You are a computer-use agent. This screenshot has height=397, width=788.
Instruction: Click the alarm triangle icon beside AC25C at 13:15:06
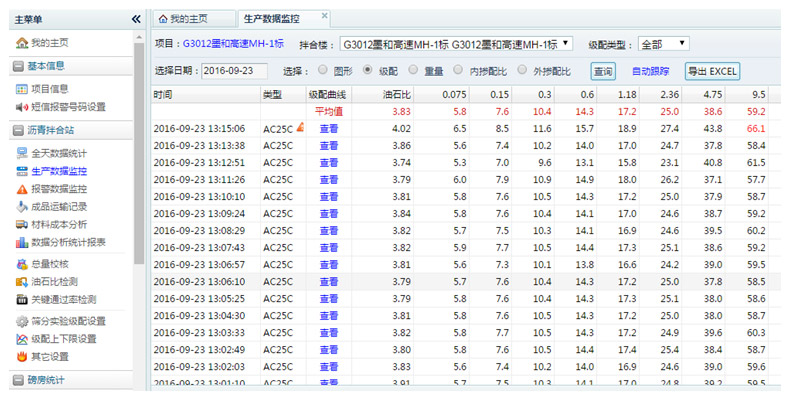pyautogui.click(x=300, y=127)
